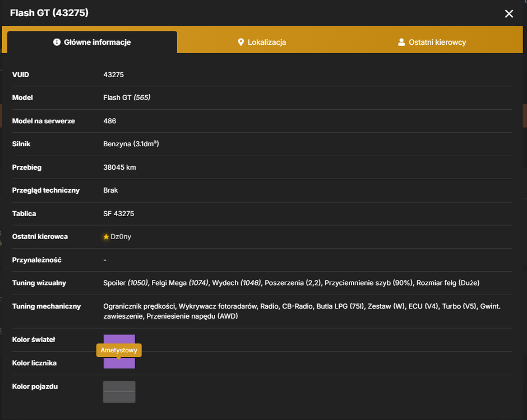
Task: Close the Flash GT details dialog
Action: pos(509,14)
